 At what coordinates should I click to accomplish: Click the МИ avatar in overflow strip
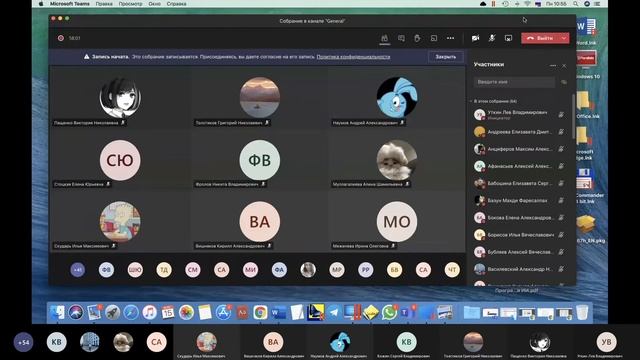[x=250, y=270]
